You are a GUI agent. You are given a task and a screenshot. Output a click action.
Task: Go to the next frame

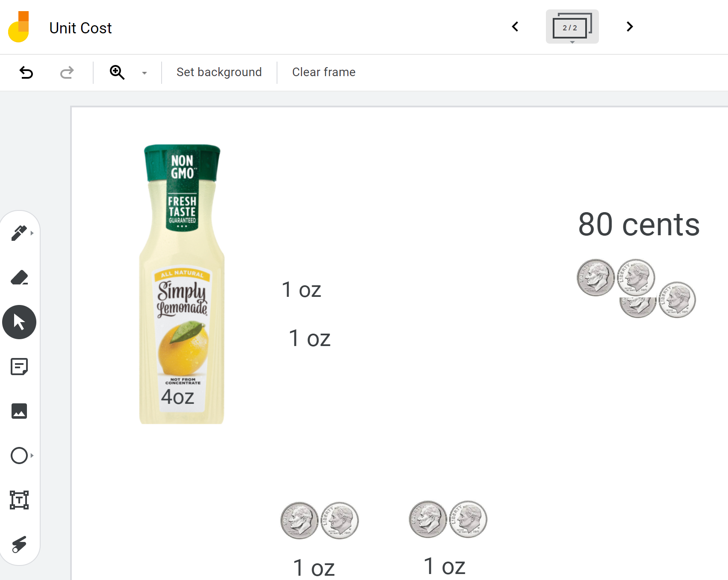[629, 27]
